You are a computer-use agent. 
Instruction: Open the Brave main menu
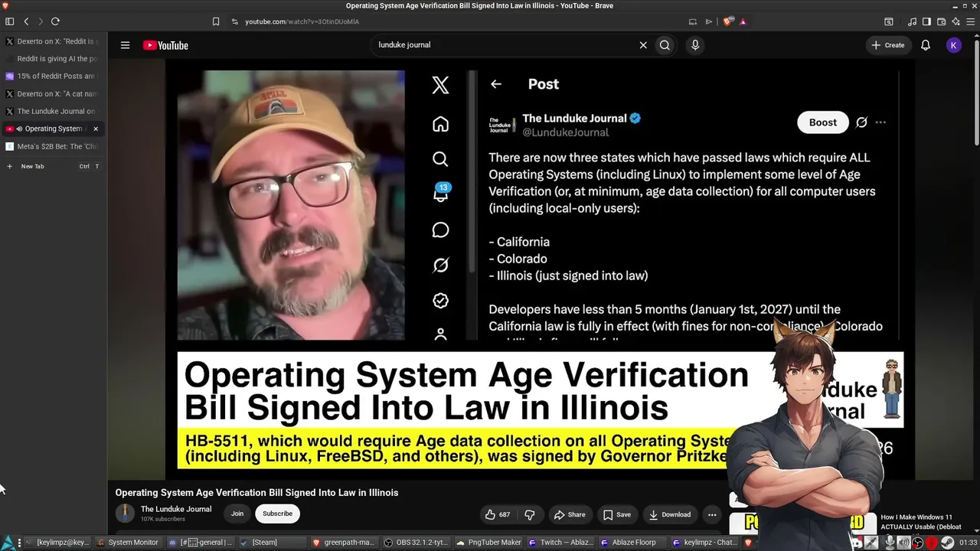tap(970, 21)
